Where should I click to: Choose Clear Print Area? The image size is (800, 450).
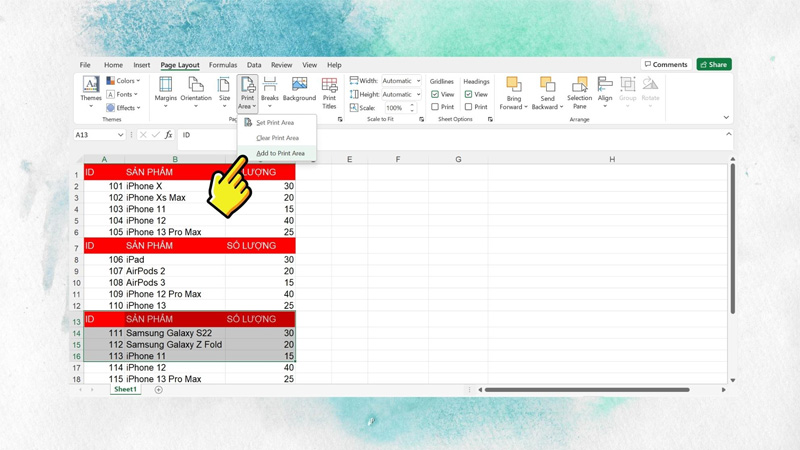tap(277, 138)
